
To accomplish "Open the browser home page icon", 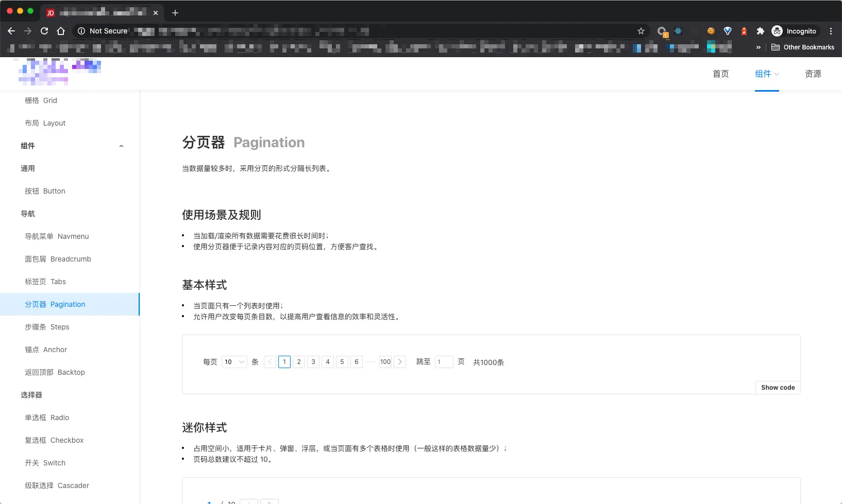I will tap(61, 31).
